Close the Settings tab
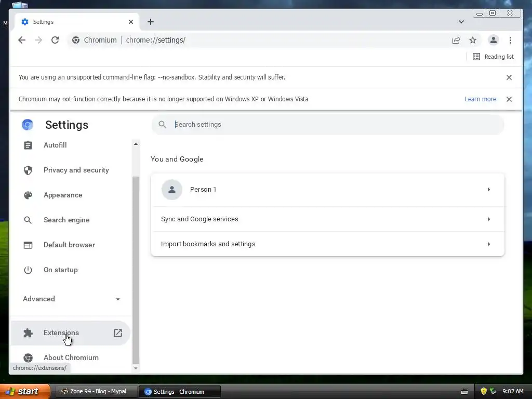Screen dimensions: 532x399 point(131,22)
